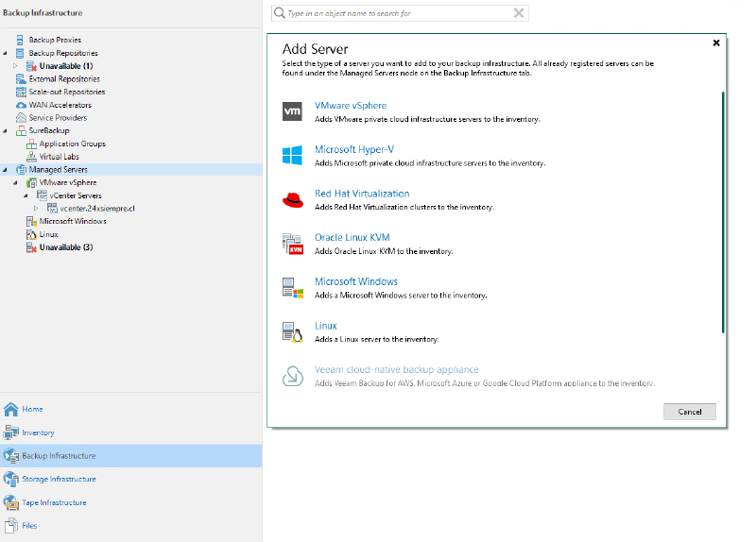Click the External Repositories icon
Image resolution: width=756 pixels, height=542 pixels.
pos(21,79)
